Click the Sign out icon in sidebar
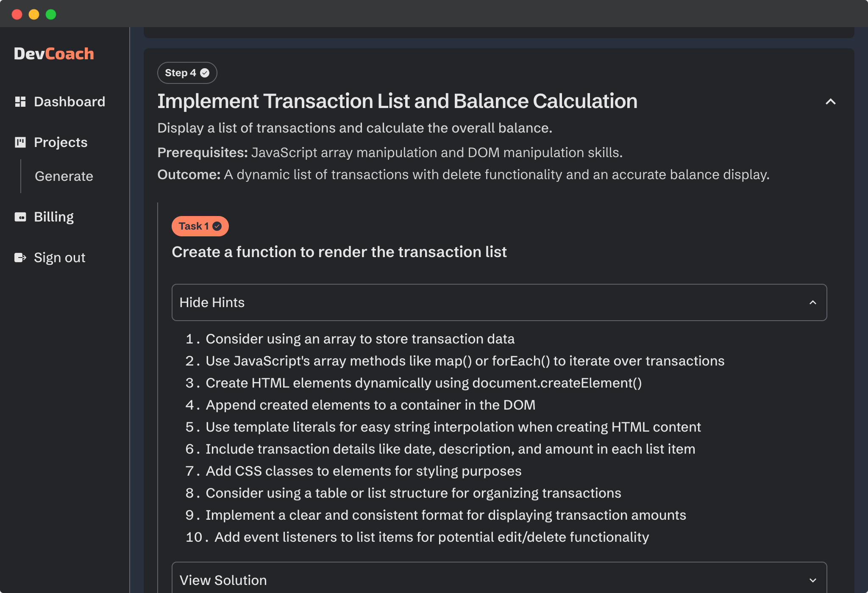The width and height of the screenshot is (868, 593). [20, 257]
